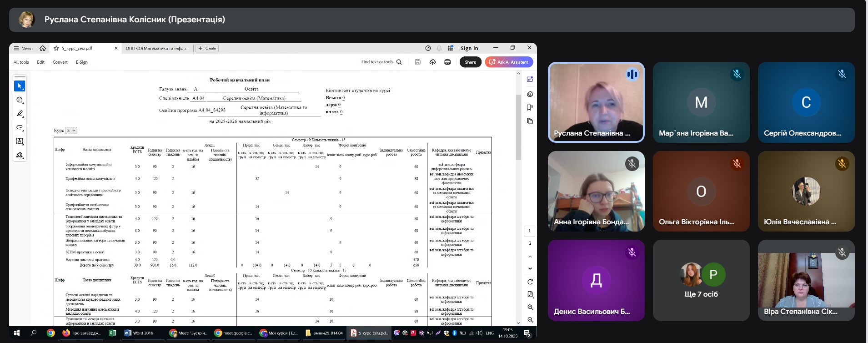Expand the Курс 5 dropdown

(x=71, y=131)
